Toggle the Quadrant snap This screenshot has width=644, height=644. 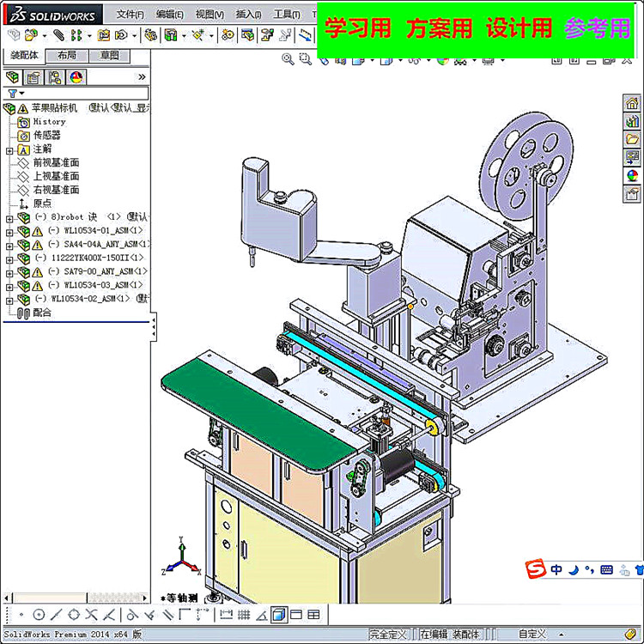pyautogui.click(x=74, y=615)
